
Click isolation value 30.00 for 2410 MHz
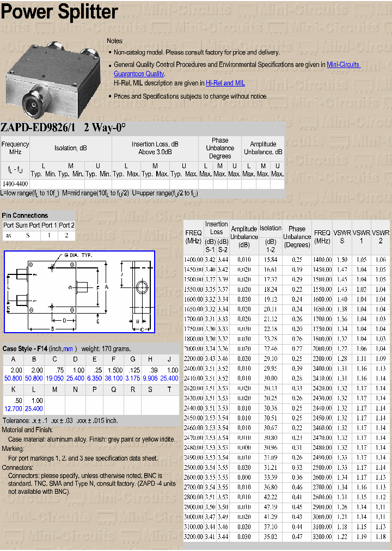pos(271,378)
